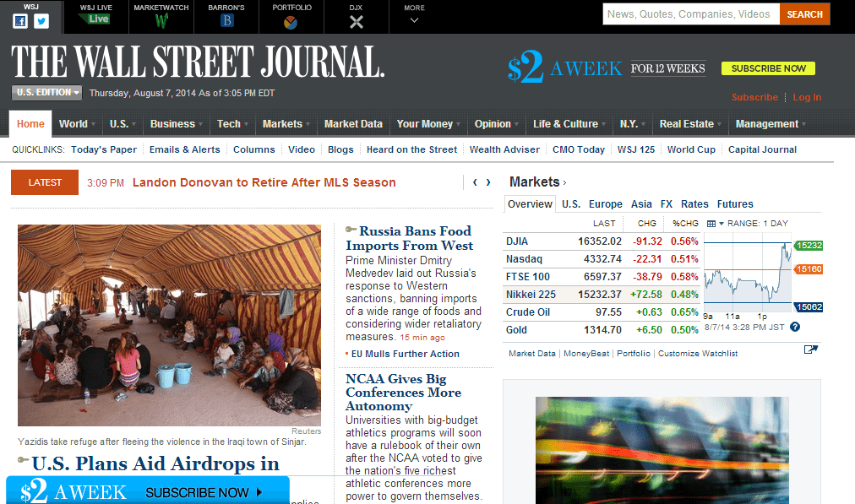Open Yazidis refuge tent photo
The height and width of the screenshot is (504, 855).
pos(169,325)
